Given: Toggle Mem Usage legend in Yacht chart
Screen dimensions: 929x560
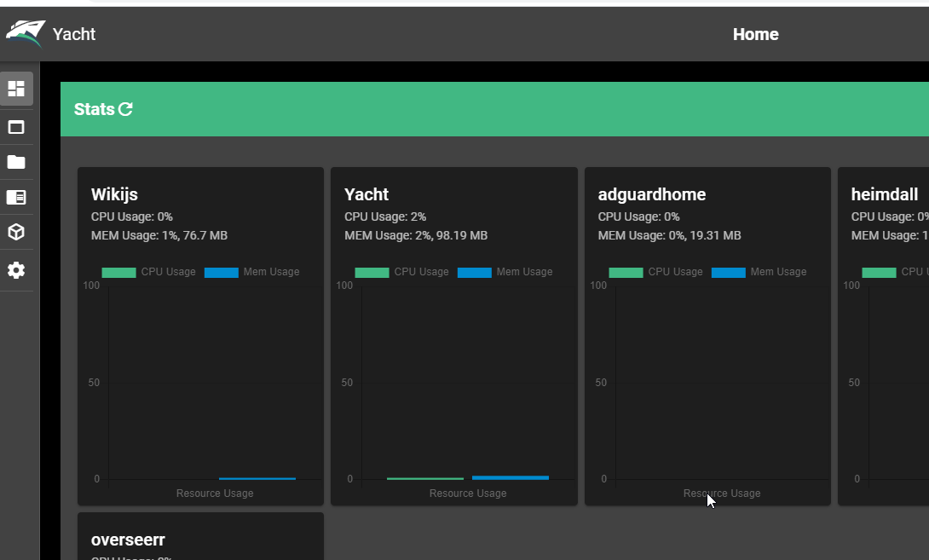Looking at the screenshot, I should (505, 272).
